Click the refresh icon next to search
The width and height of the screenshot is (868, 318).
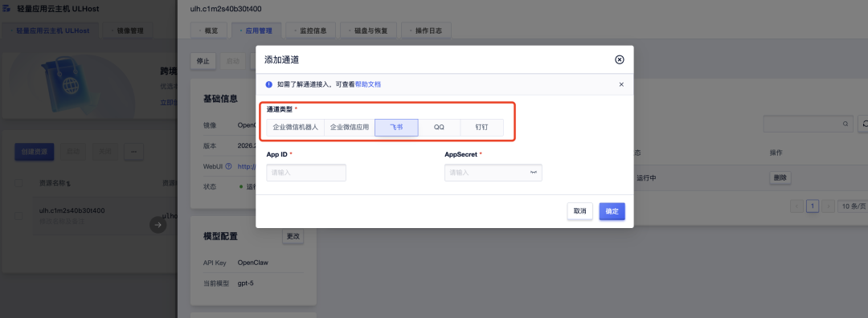pyautogui.click(x=863, y=124)
